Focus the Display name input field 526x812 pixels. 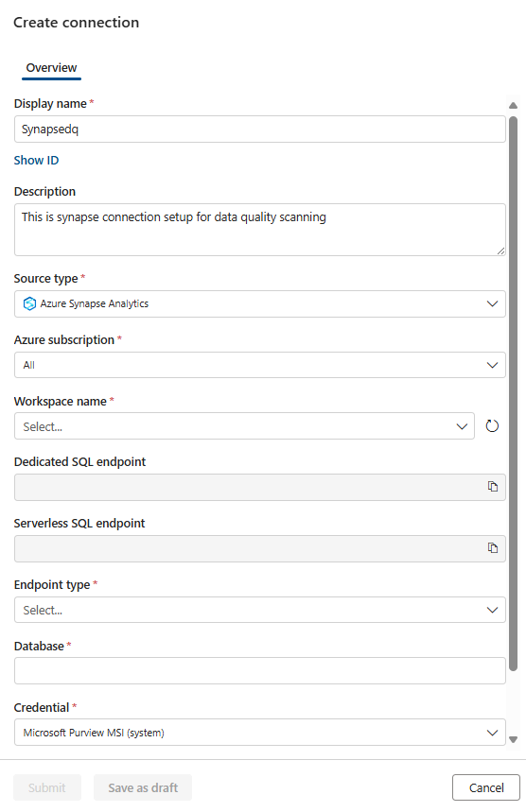[259, 130]
